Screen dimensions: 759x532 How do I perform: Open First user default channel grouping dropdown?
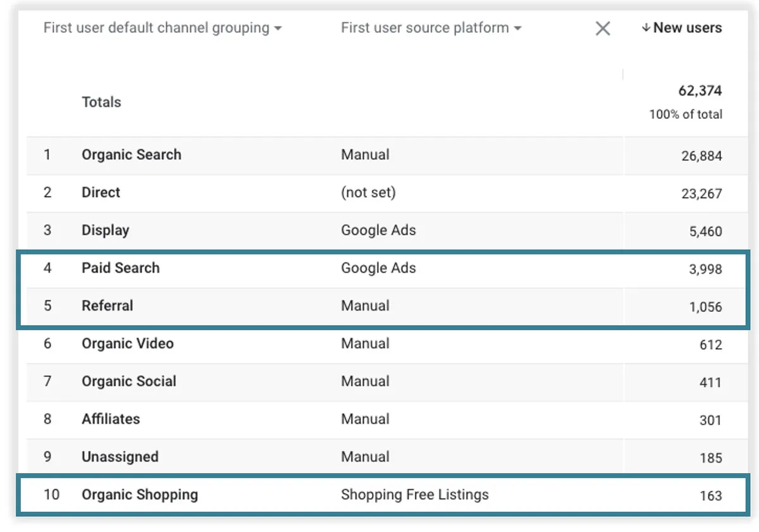(x=163, y=28)
